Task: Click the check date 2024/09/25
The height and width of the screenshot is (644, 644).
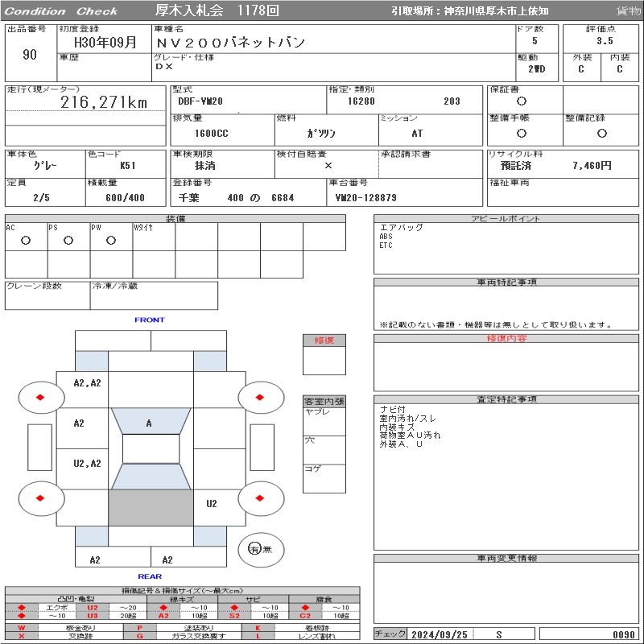Action: (x=440, y=634)
